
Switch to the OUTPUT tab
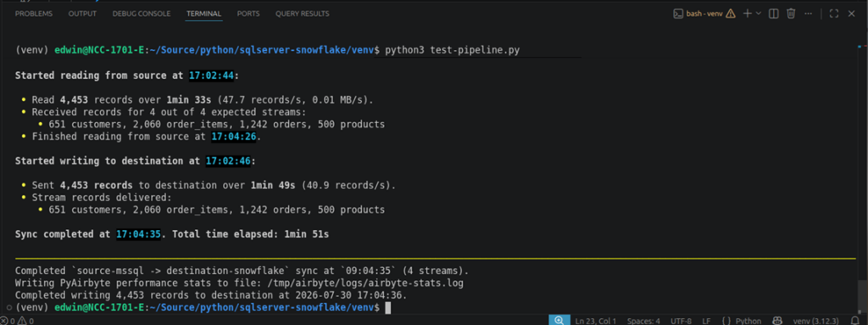tap(82, 14)
